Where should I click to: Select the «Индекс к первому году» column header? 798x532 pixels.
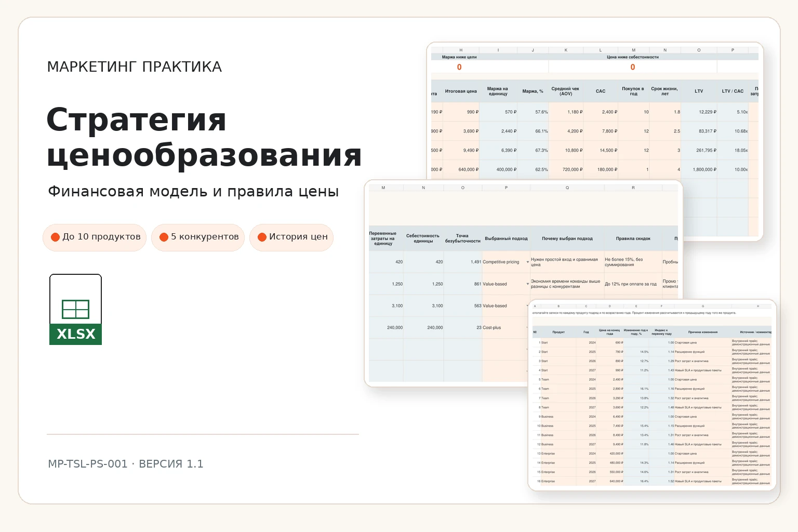tap(661, 332)
